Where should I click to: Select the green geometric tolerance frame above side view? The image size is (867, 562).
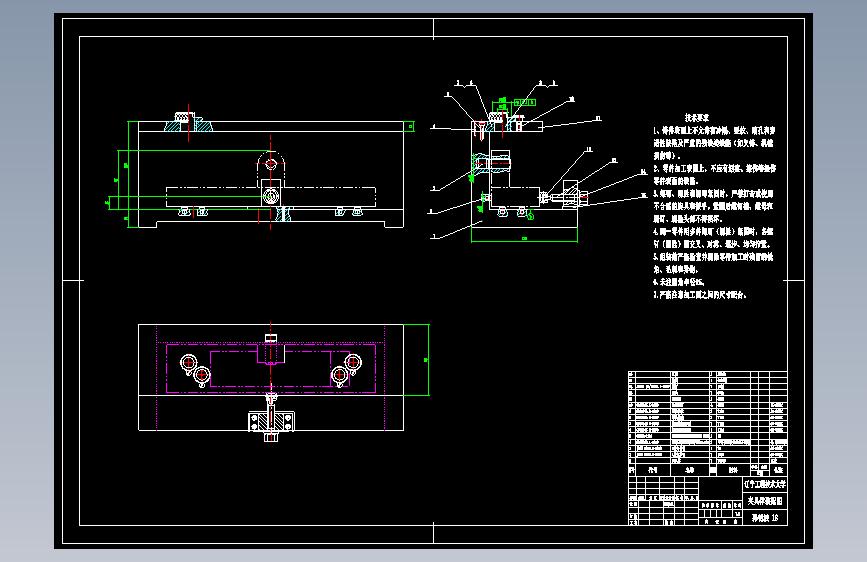tap(525, 102)
